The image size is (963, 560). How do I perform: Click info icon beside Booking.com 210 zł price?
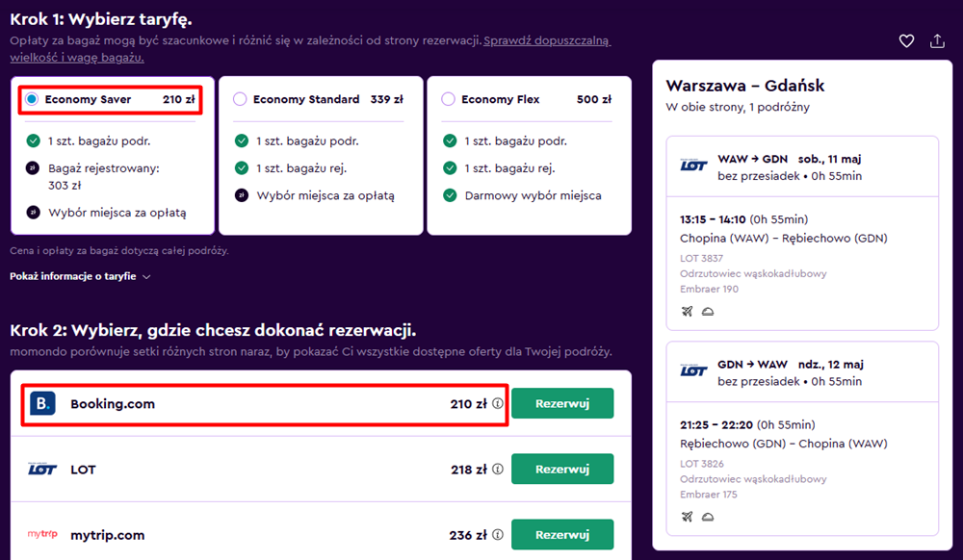coord(498,403)
